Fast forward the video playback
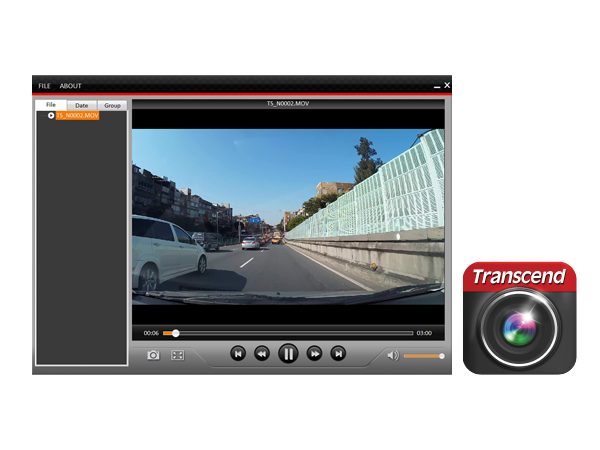This screenshot has width=600, height=450. 315,354
